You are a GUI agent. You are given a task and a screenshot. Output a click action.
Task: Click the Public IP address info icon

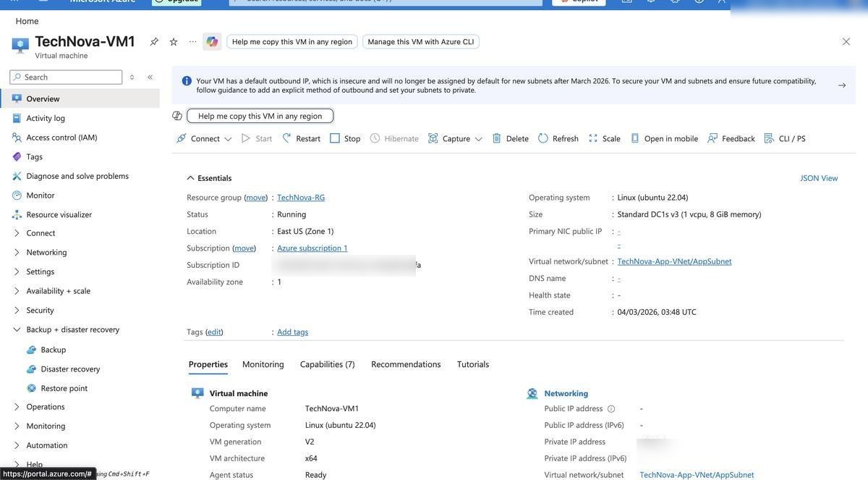[x=611, y=409]
